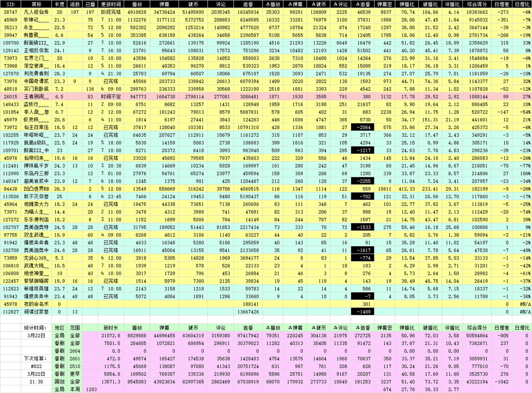Screen dimensions: 532x393
Task: Select the 仙王日常伍 name cell
Action: click(37, 127)
